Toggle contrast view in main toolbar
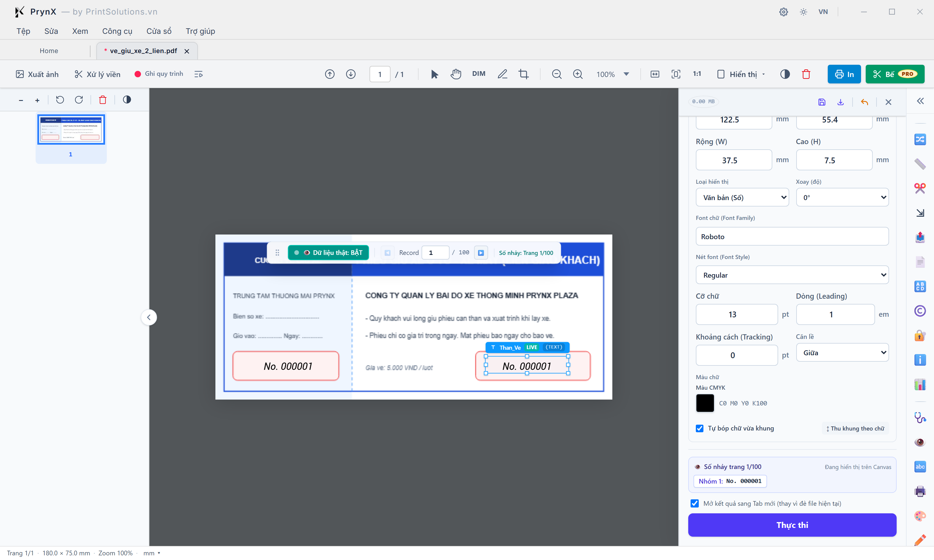 [785, 74]
